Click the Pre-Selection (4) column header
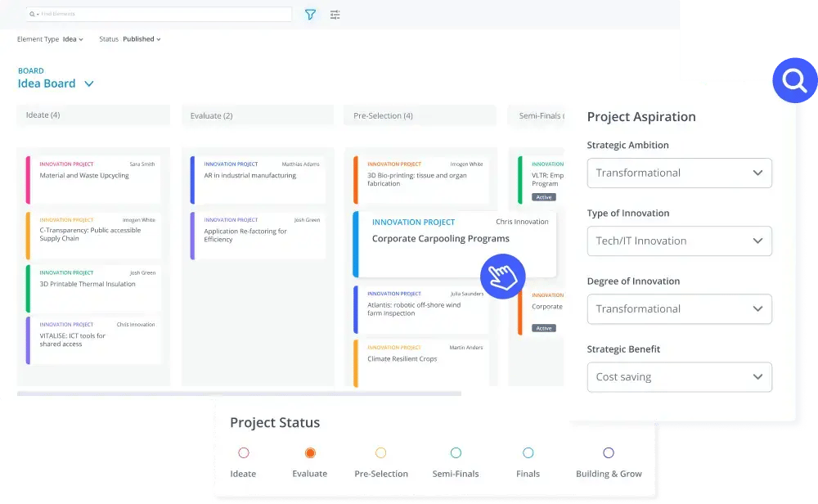 (x=420, y=115)
